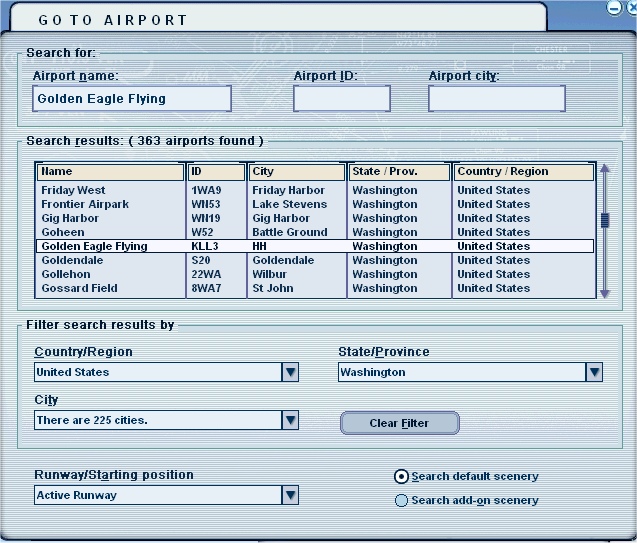The height and width of the screenshot is (543, 637).
Task: Enable Search default scenery option
Action: [x=402, y=477]
